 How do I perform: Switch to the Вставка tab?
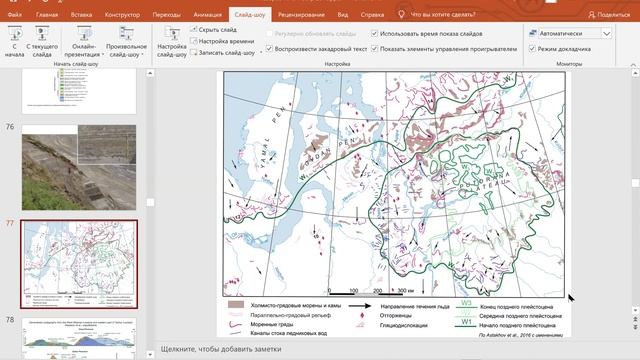pyautogui.click(x=81, y=15)
